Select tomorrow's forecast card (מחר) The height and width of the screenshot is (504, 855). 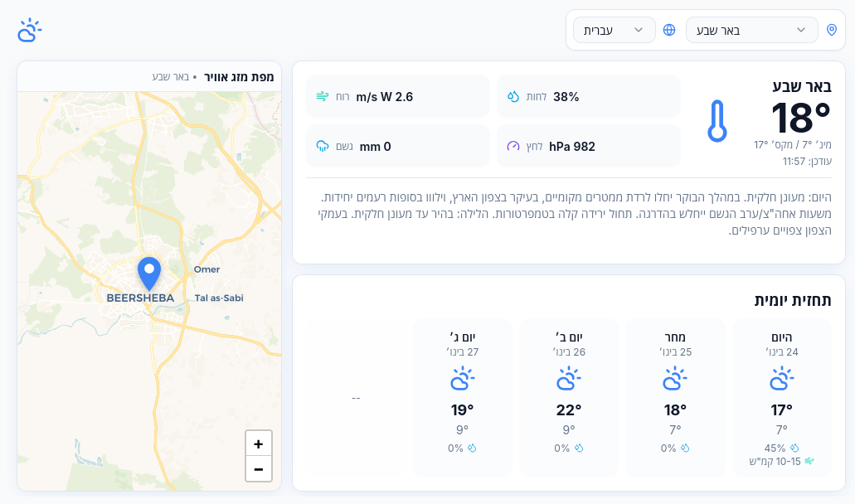675,398
